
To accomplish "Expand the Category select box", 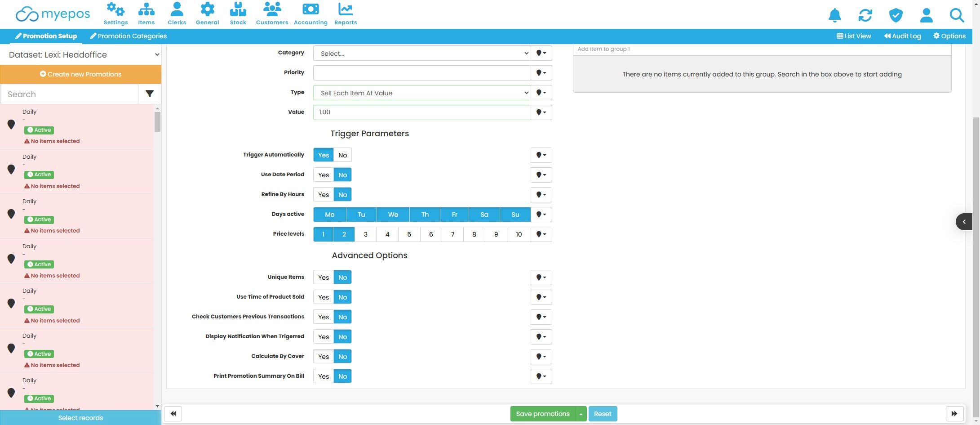I will pos(422,53).
